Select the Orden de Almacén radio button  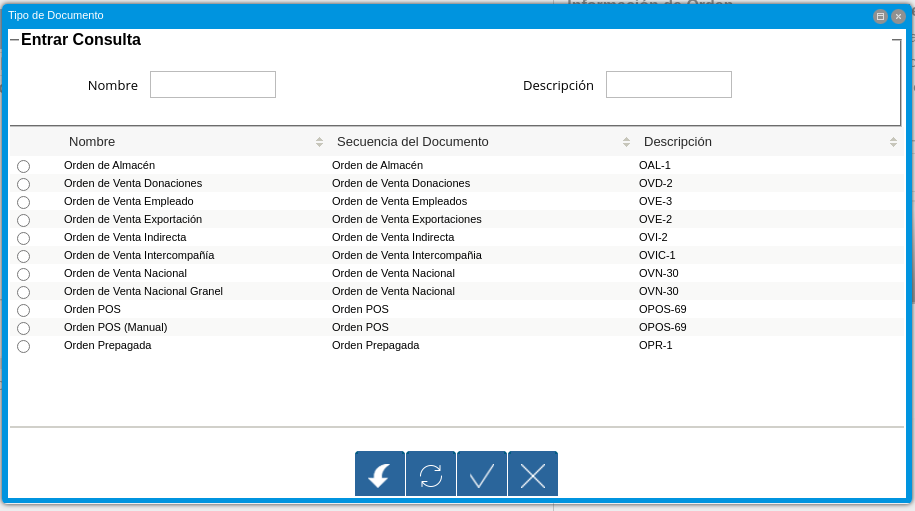click(x=23, y=166)
